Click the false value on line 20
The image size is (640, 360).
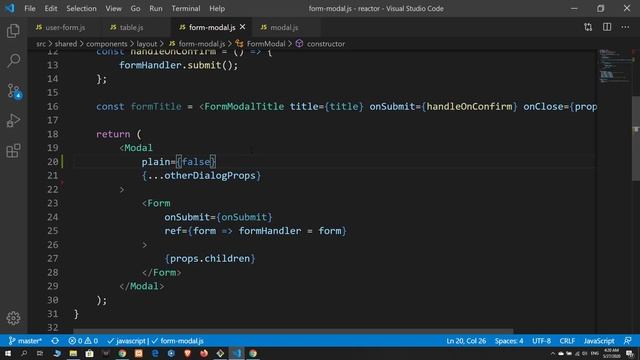(196, 162)
